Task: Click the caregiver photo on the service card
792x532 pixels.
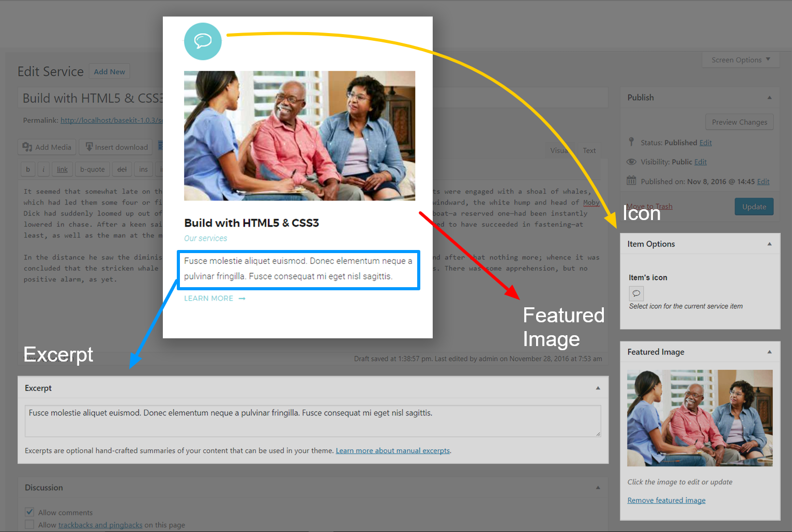Action: click(299, 135)
